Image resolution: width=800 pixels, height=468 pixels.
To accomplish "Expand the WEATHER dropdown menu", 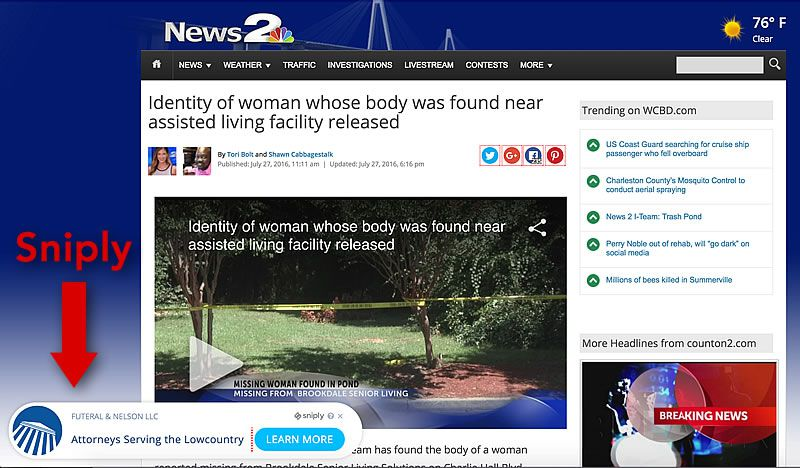I will (x=246, y=65).
